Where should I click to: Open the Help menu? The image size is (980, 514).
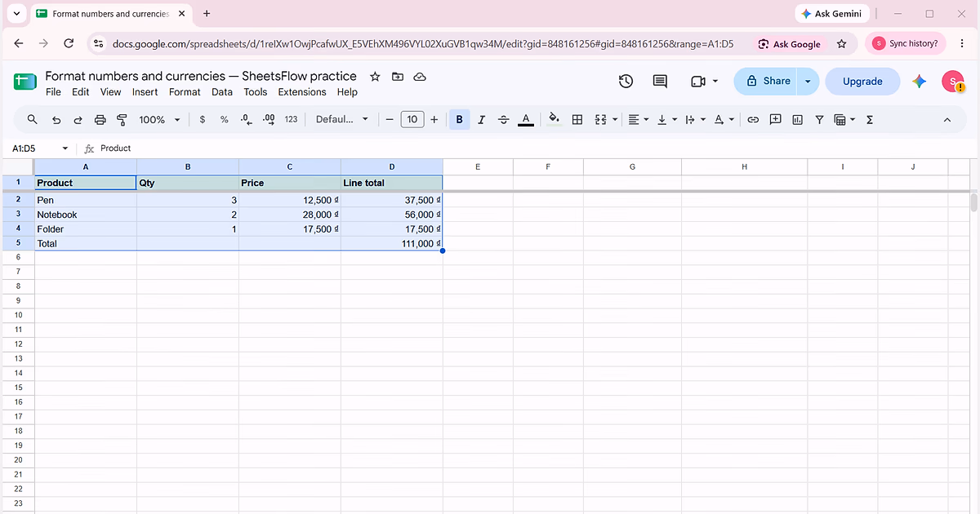[x=347, y=92]
